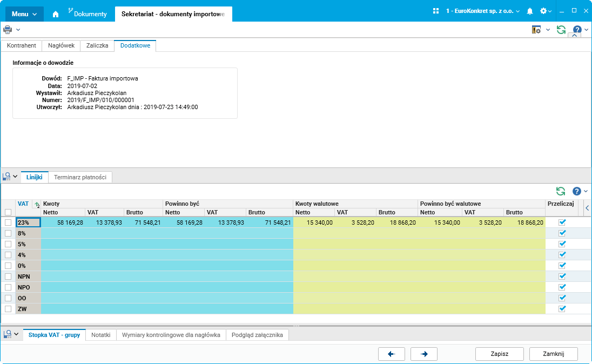Click the Home icon in top bar
Screen dimensions: 592x364
point(55,14)
